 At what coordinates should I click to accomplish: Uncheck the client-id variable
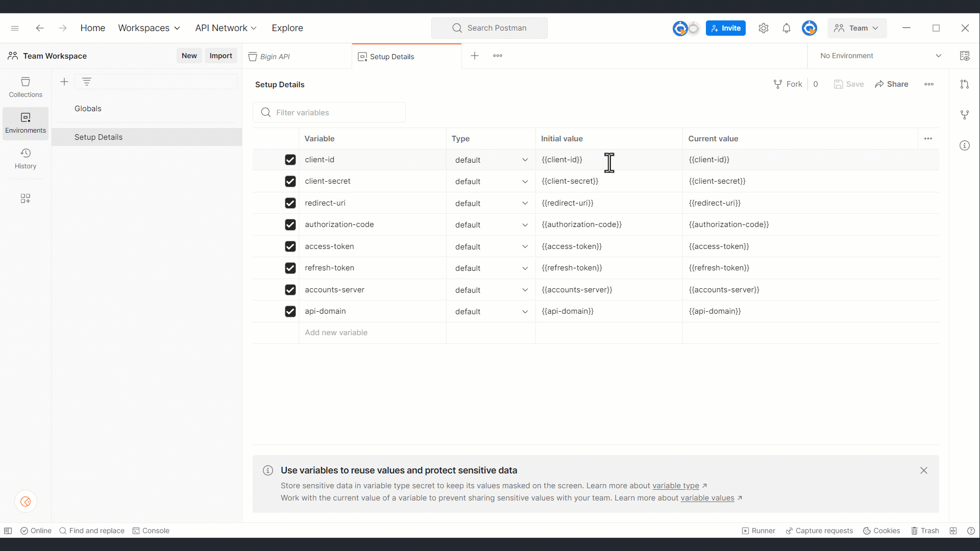click(x=290, y=160)
